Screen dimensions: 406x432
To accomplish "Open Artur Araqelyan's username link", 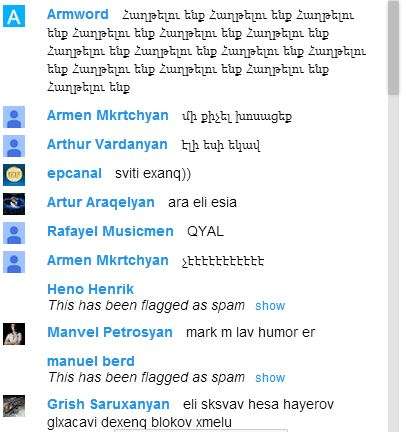I will point(101,202).
